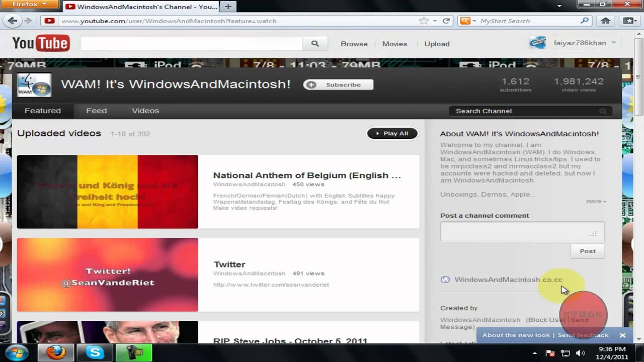This screenshot has width=644, height=362.
Task: Click the browser address bar URL
Action: click(x=169, y=21)
